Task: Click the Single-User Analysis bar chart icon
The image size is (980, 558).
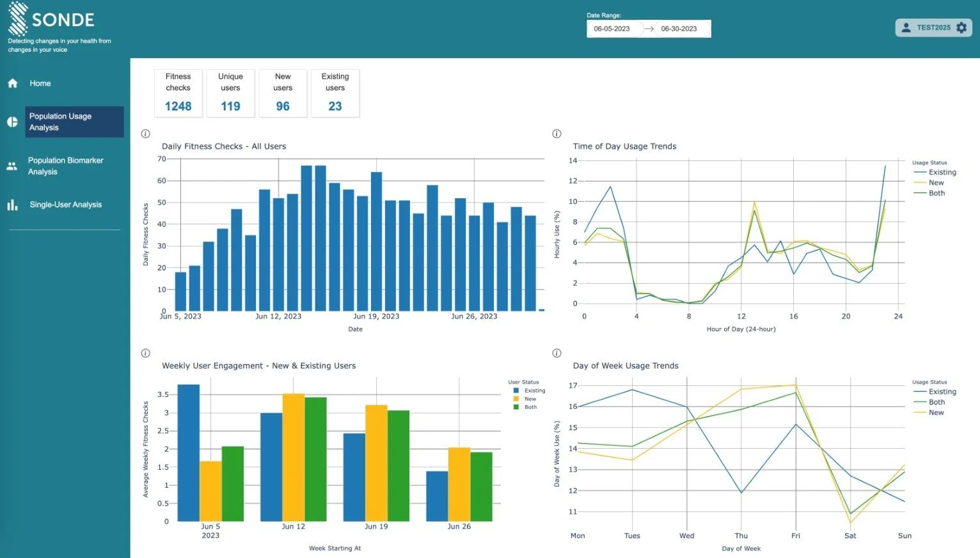Action: point(12,205)
